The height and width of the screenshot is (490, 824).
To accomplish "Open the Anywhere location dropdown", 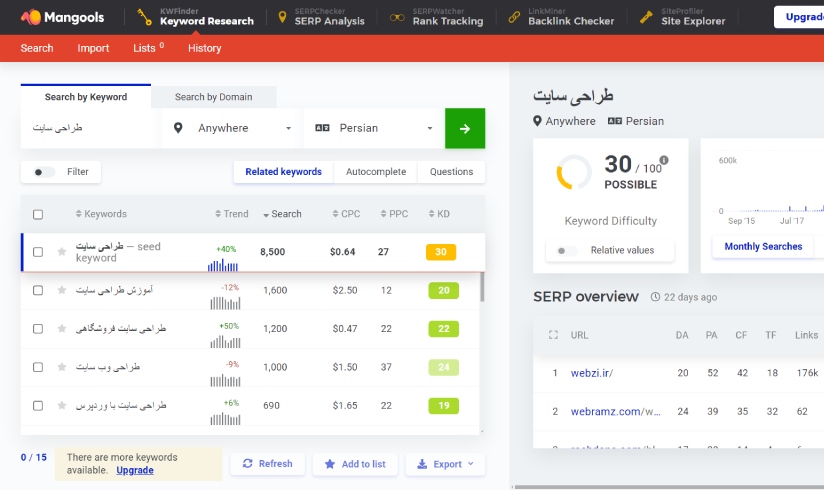I will 232,128.
